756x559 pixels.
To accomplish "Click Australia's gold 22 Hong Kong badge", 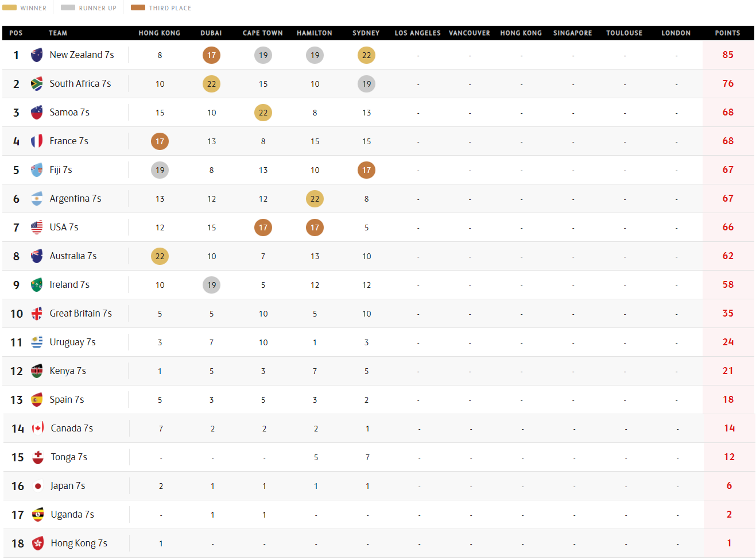I will click(x=160, y=256).
